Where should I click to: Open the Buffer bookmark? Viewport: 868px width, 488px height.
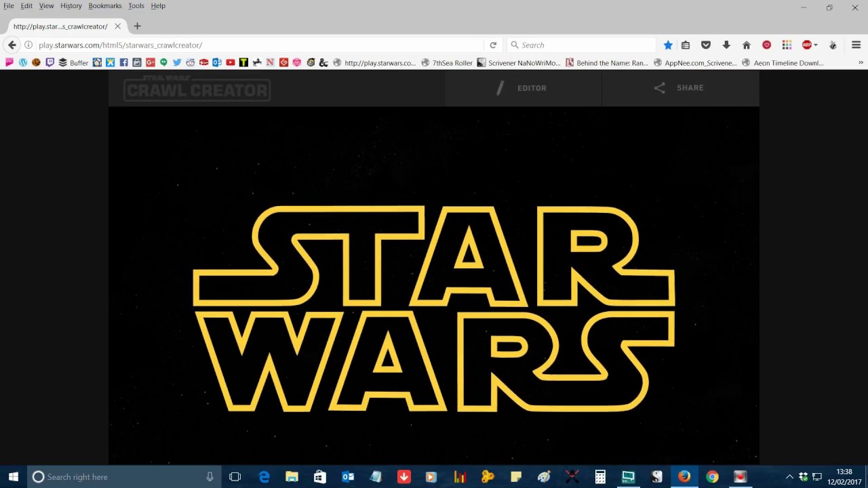(73, 62)
